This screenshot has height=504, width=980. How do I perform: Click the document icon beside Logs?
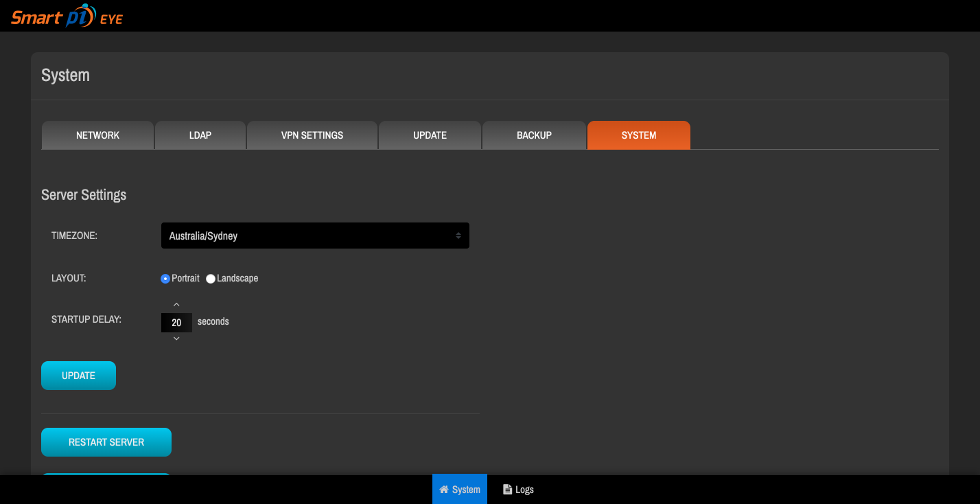point(506,489)
